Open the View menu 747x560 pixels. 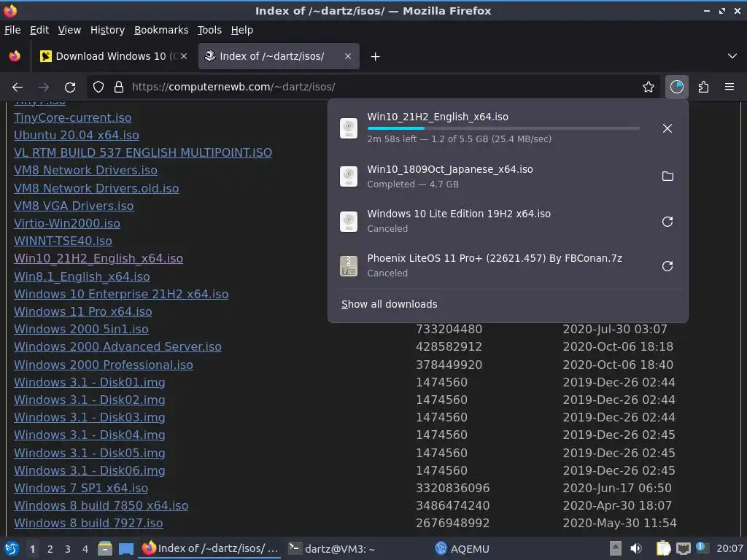click(x=69, y=30)
